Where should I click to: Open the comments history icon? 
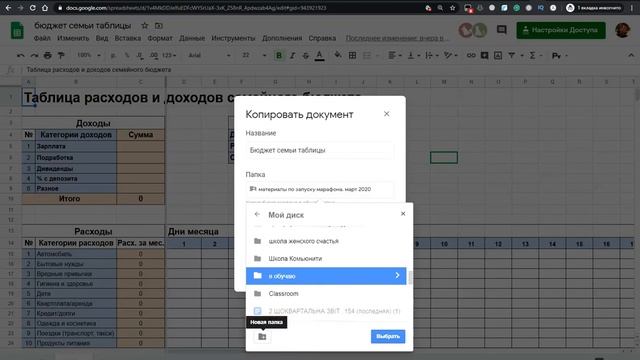point(502,30)
